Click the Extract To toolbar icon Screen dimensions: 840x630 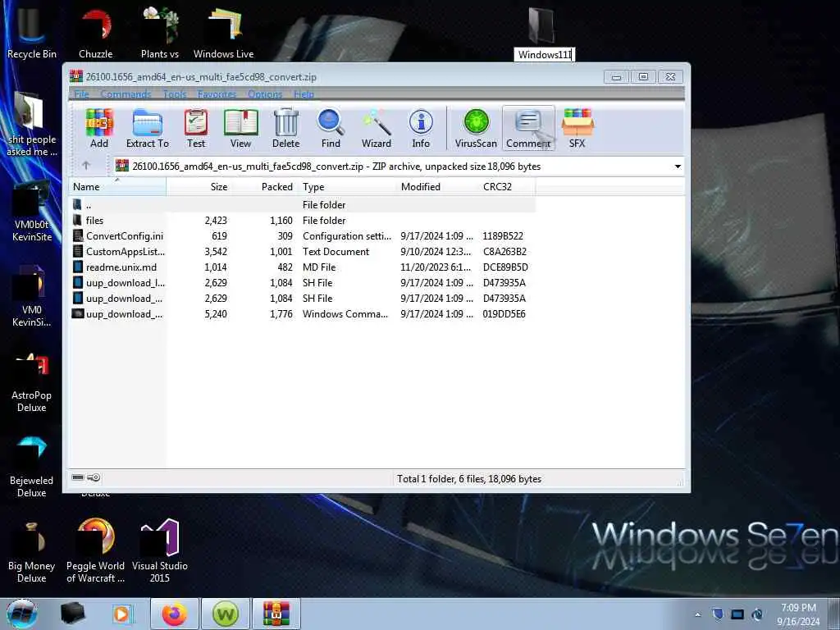[x=148, y=129]
